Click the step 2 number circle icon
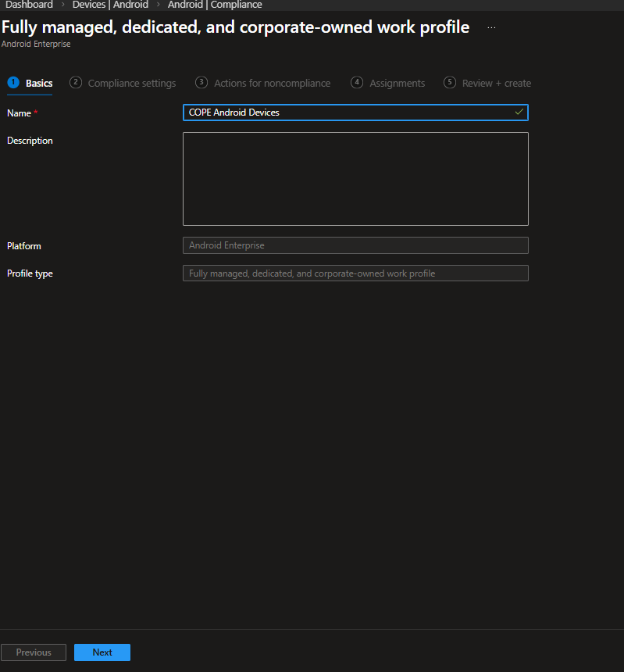Screen dimensions: 624x672 click(x=76, y=83)
